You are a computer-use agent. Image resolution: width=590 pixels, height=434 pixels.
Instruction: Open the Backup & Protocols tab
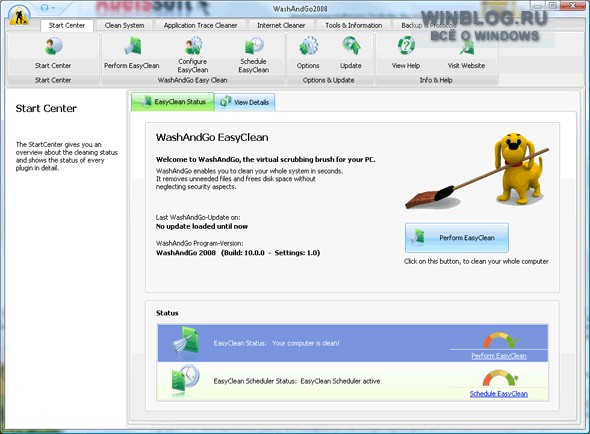click(x=429, y=25)
